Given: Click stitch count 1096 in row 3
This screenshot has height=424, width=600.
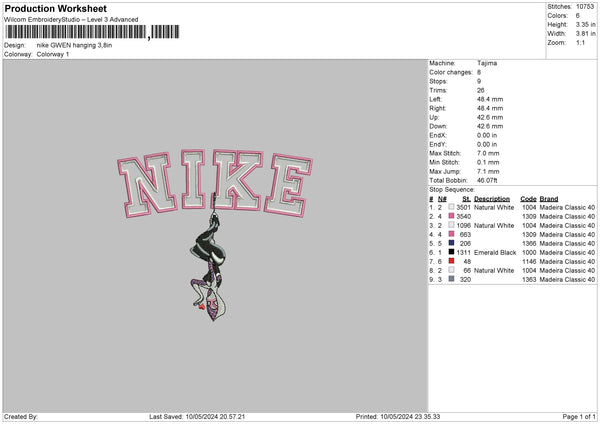Looking at the screenshot, I should tap(463, 225).
